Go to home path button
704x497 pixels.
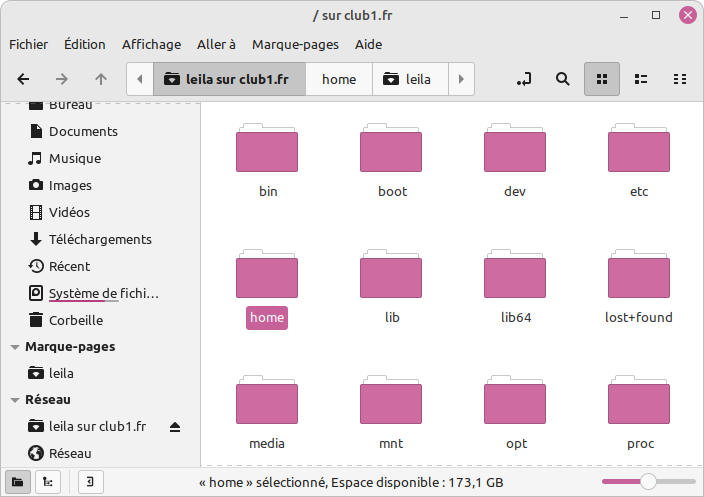click(339, 79)
